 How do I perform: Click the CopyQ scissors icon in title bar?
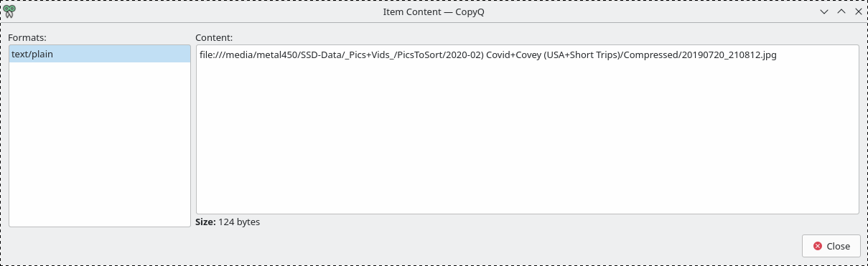10,11
